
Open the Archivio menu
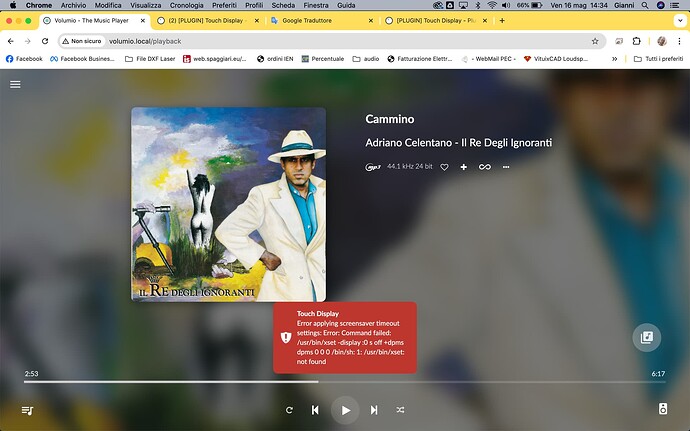click(73, 5)
